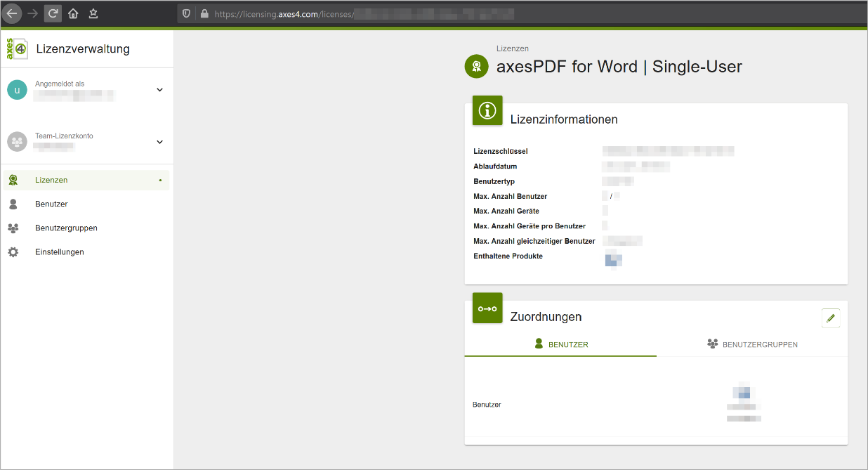Go back with the browser back arrow
Screen dimensions: 868x470
pos(12,13)
